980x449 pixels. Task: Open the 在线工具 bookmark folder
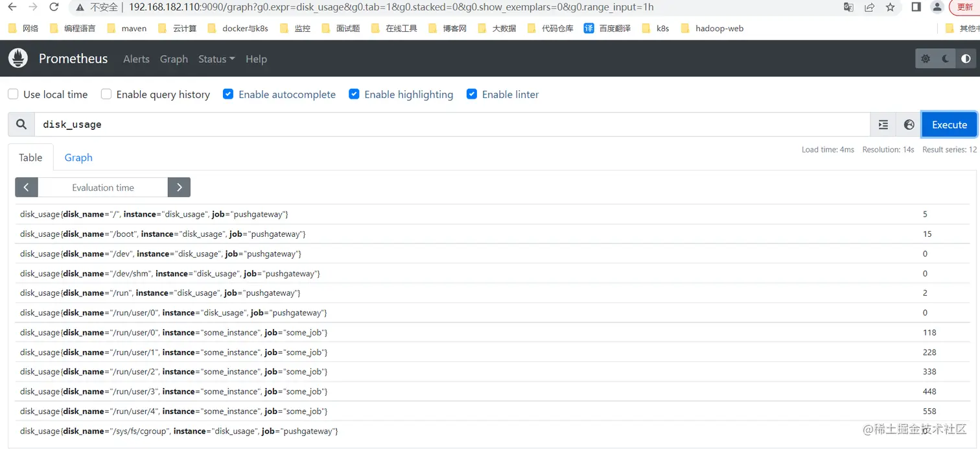(394, 29)
